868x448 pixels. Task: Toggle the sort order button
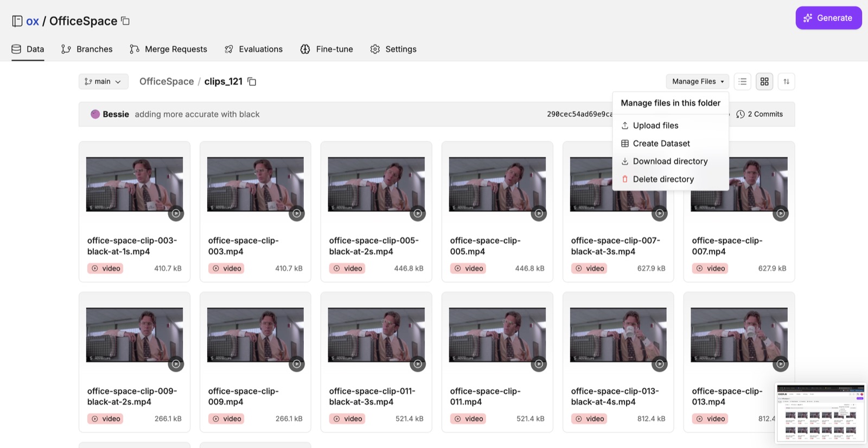point(786,81)
